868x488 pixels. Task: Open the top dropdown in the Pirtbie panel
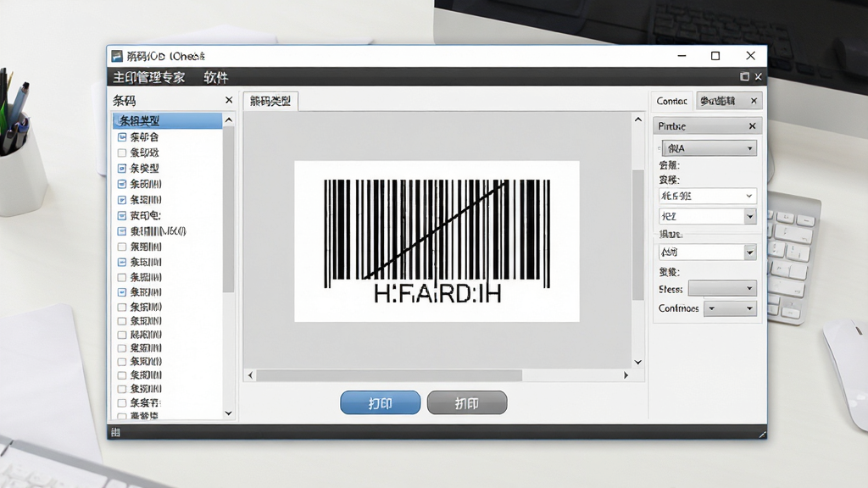pyautogui.click(x=709, y=148)
